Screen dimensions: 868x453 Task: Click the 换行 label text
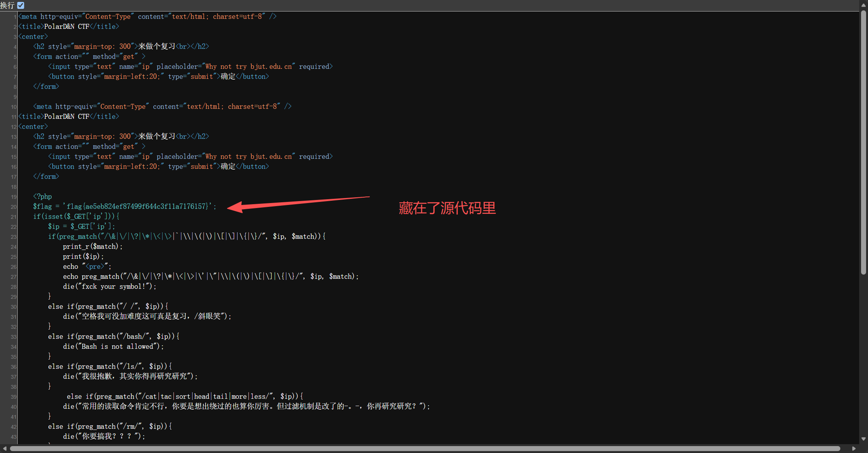7,5
